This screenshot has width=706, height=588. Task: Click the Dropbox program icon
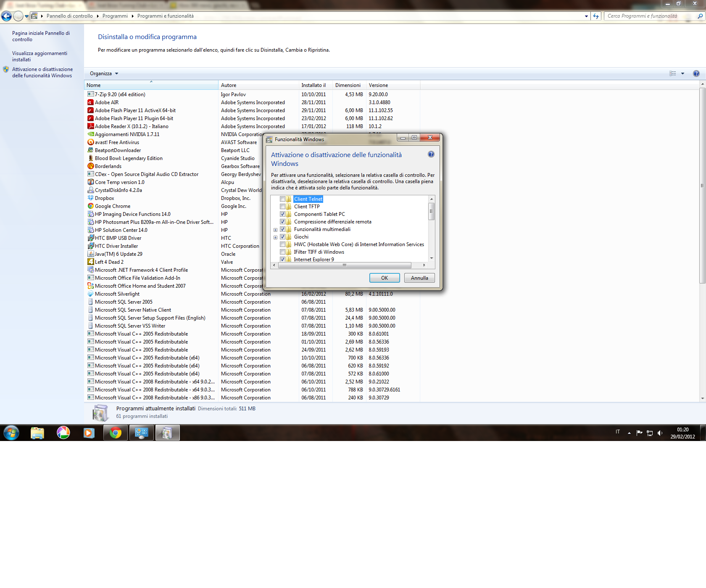pyautogui.click(x=90, y=198)
